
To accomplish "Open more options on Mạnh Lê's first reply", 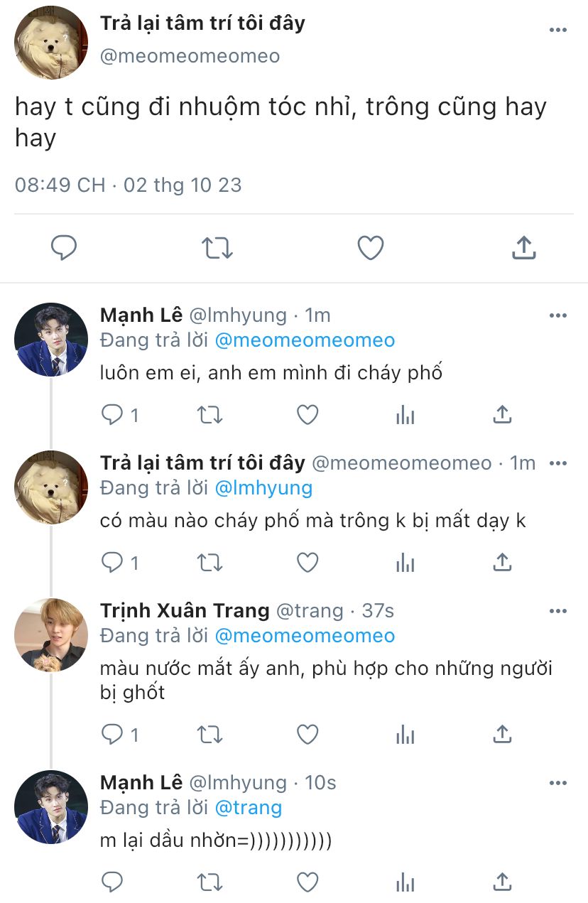I will 558,315.
